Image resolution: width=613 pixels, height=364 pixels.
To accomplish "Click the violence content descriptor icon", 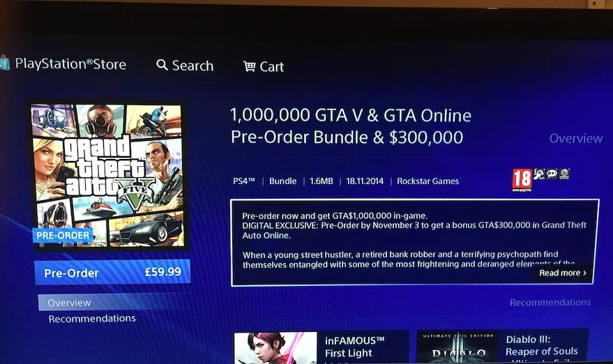I will [540, 174].
